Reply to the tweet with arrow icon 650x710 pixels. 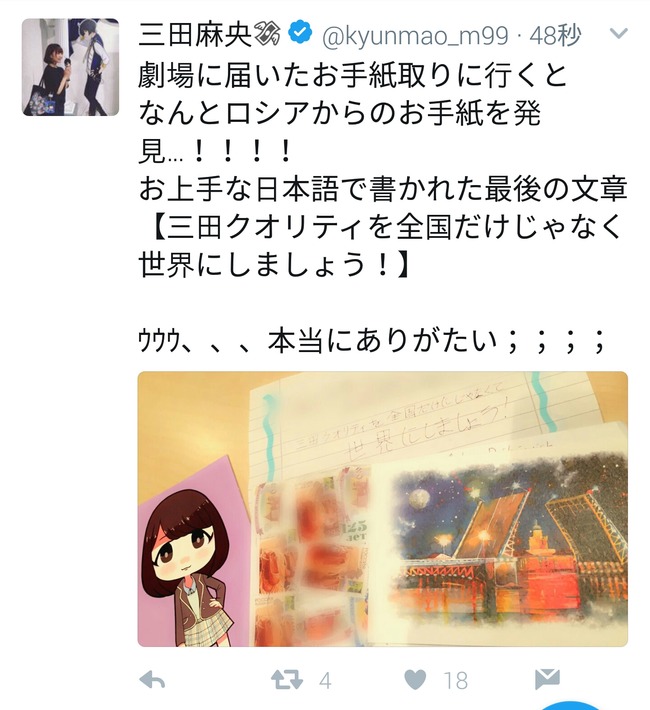[x=152, y=681]
